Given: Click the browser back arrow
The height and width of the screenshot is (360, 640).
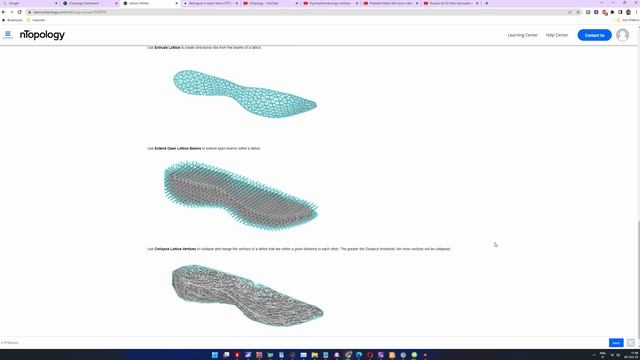Looking at the screenshot, I should pyautogui.click(x=4, y=12).
